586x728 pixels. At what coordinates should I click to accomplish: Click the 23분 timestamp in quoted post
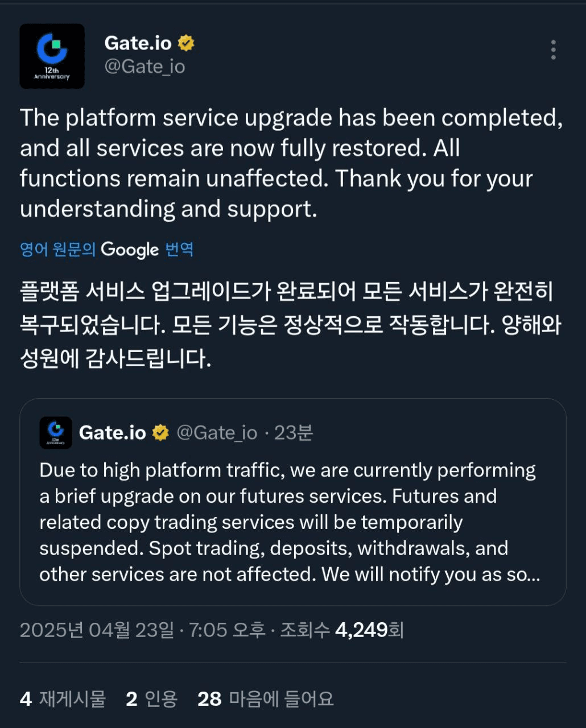[x=294, y=433]
